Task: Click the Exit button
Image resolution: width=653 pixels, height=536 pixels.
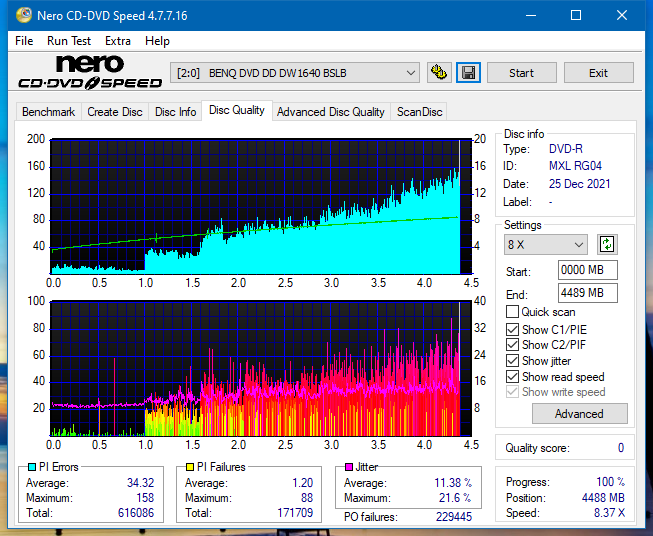Action: pos(598,73)
